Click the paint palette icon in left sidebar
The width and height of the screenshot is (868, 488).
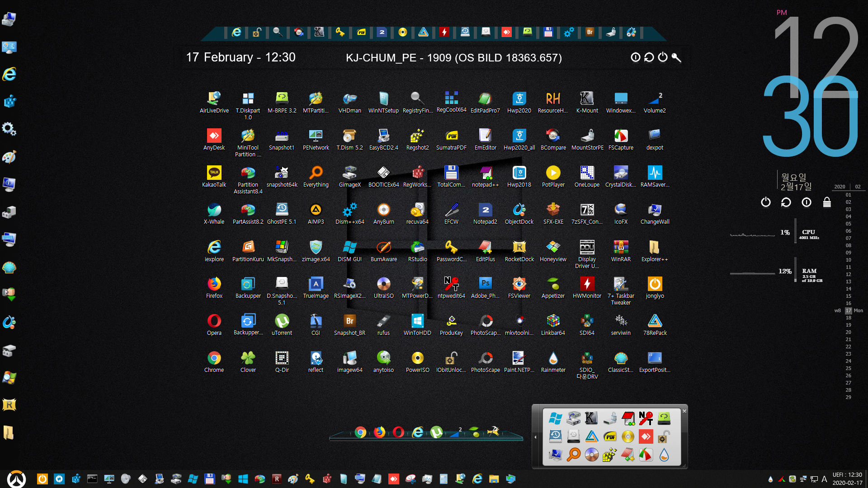coord(9,157)
